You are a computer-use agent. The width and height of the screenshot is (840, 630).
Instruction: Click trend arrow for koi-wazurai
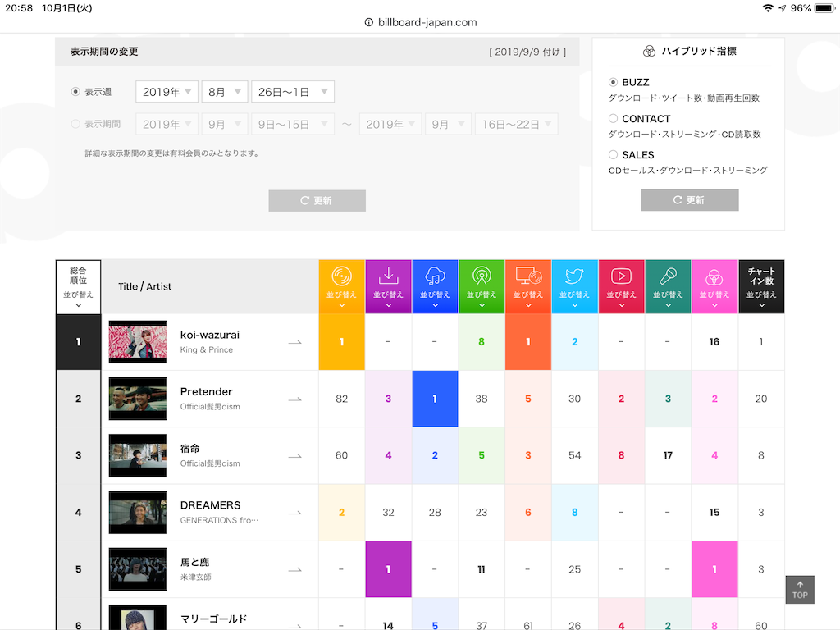tap(294, 342)
